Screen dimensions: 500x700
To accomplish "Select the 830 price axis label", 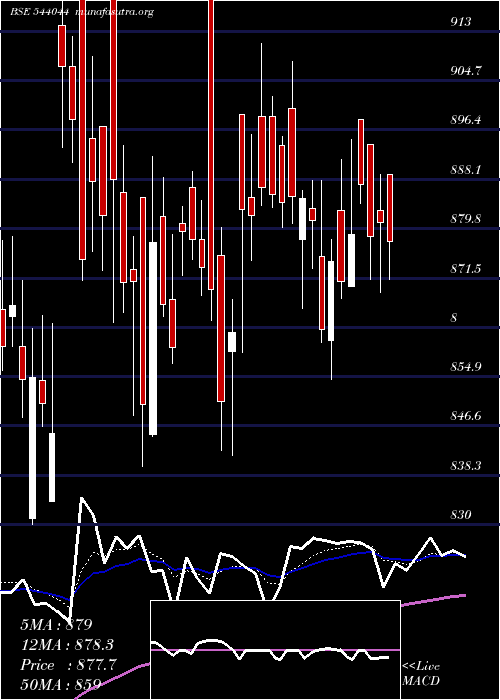I will [461, 515].
